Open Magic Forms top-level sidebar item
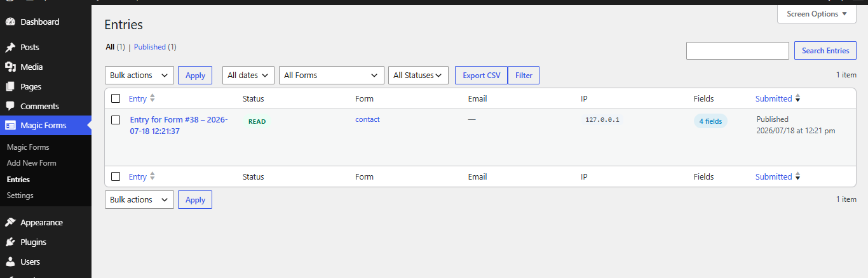 pyautogui.click(x=46, y=125)
